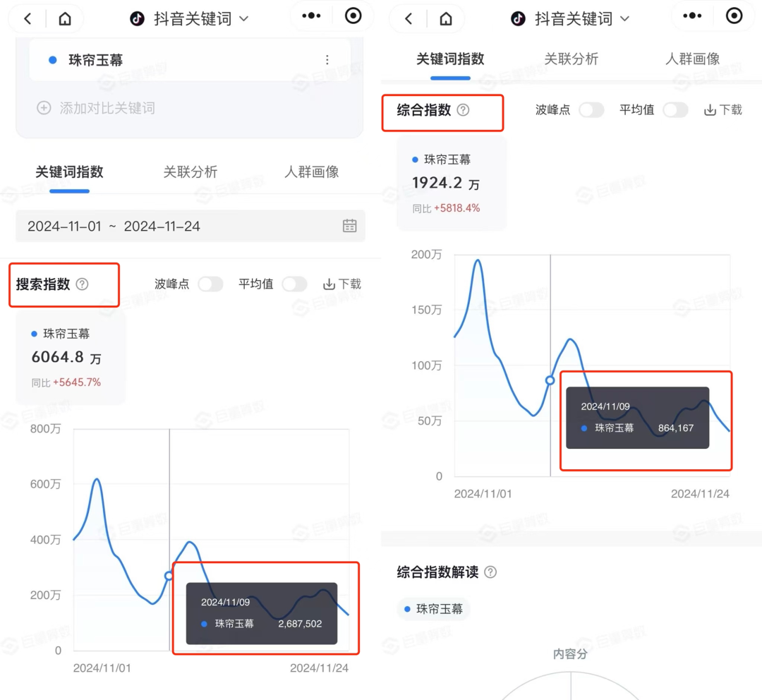Tap the +5645.7% year-over-year figure

(77, 382)
